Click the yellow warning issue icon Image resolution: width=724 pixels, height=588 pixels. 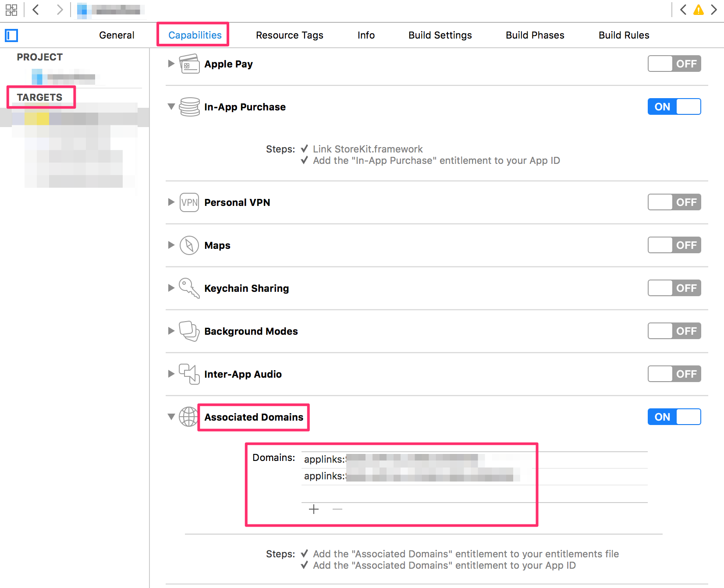pos(699,10)
